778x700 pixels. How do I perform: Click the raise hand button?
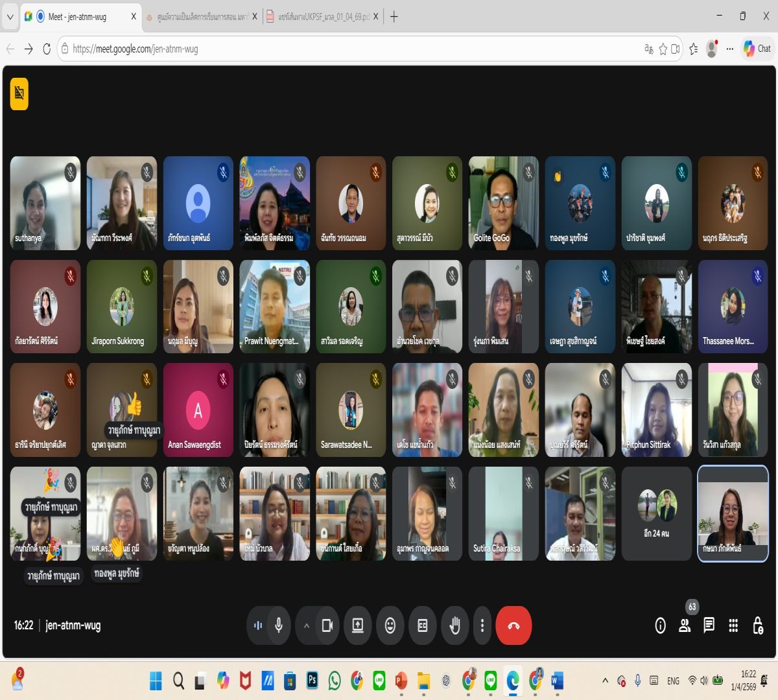(455, 625)
